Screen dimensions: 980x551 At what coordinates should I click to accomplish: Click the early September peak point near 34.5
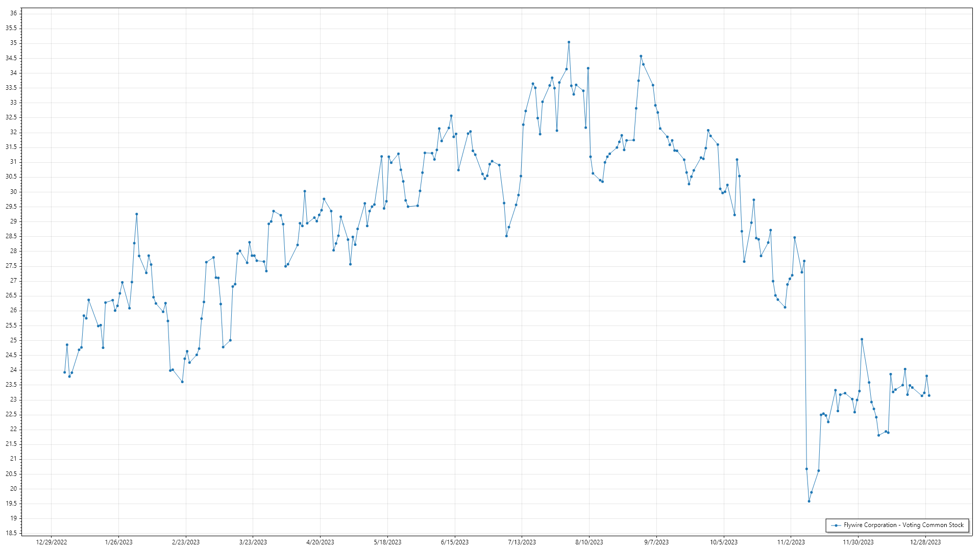[x=641, y=56]
